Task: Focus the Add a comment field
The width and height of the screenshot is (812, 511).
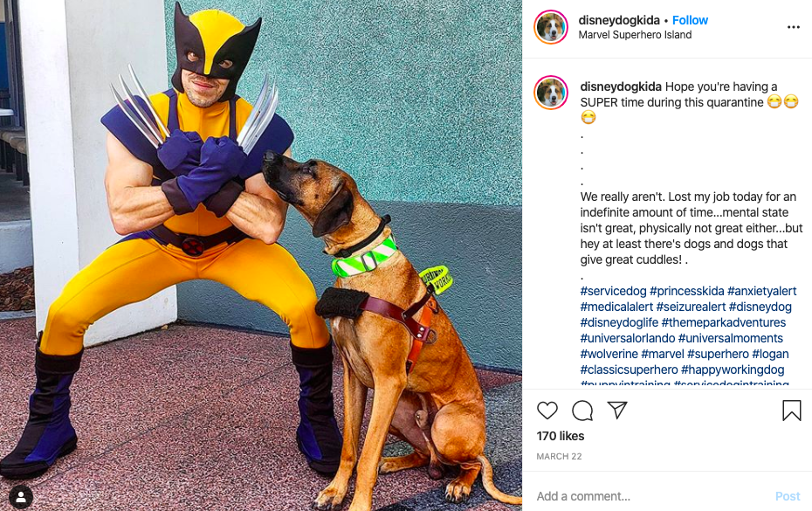Action: click(x=652, y=496)
